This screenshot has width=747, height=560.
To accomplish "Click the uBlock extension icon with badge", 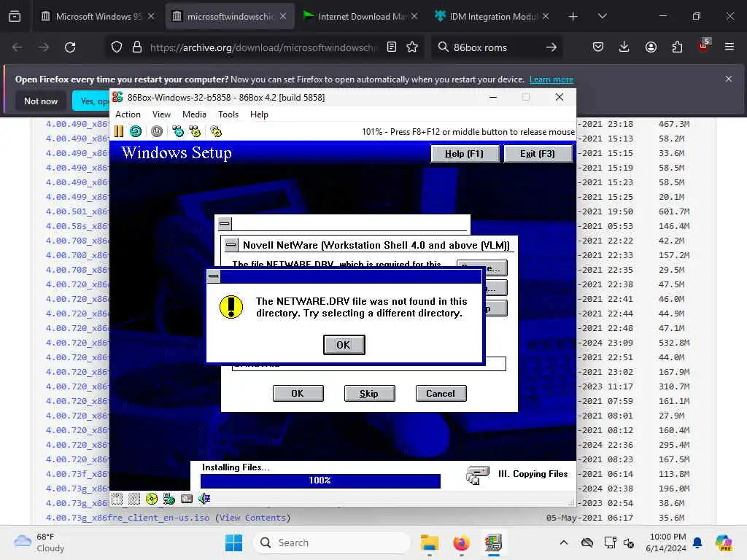I will (x=704, y=46).
